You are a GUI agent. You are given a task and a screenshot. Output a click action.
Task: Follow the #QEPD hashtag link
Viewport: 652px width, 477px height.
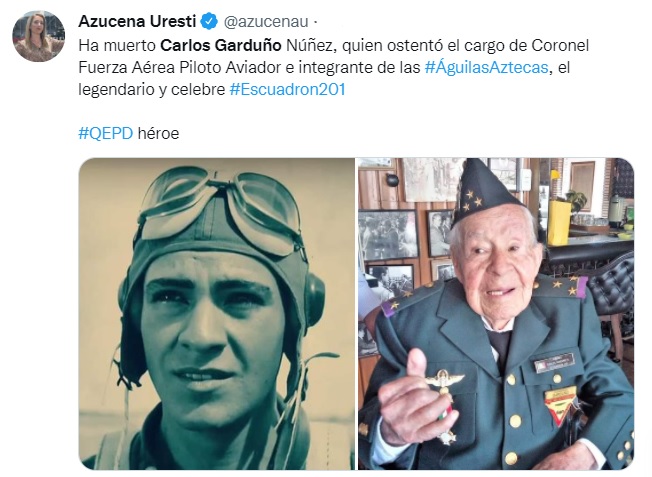[106, 133]
